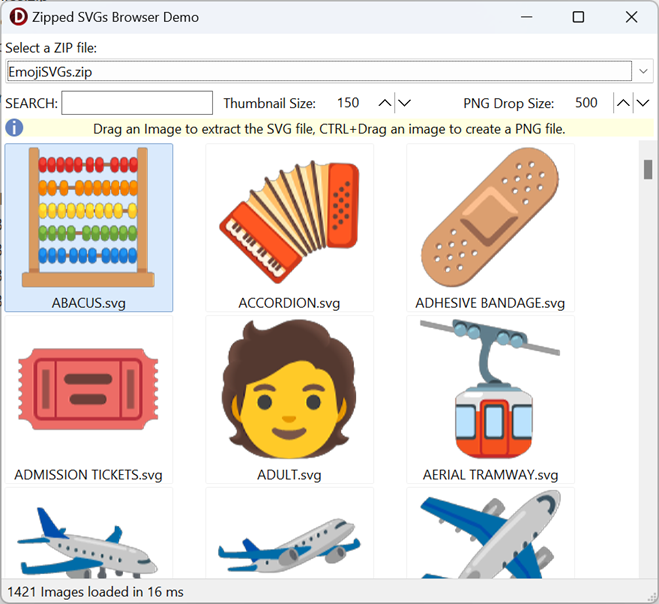Click the 'ACCORDION.svg' file name label
659x604 pixels.
(x=289, y=303)
